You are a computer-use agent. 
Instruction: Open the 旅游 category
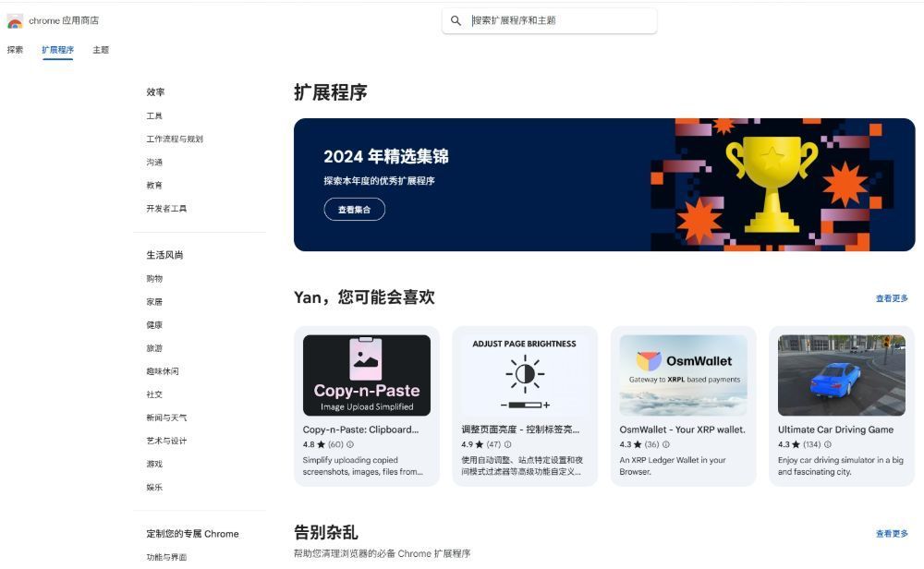[154, 348]
